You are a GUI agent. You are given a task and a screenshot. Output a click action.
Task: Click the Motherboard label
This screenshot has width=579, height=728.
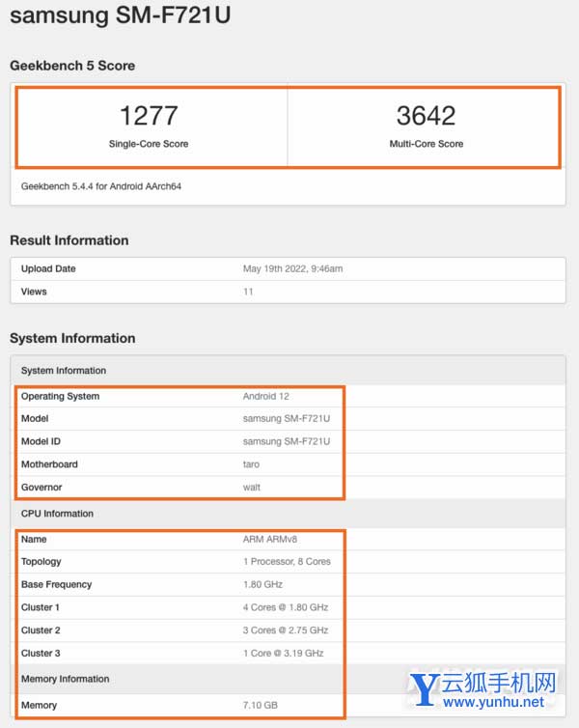tap(49, 464)
